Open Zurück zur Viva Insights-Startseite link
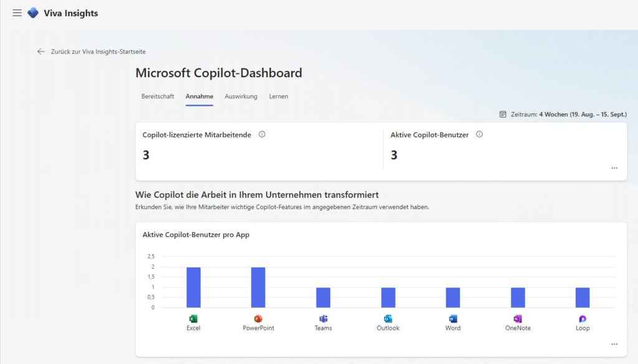 (x=98, y=52)
